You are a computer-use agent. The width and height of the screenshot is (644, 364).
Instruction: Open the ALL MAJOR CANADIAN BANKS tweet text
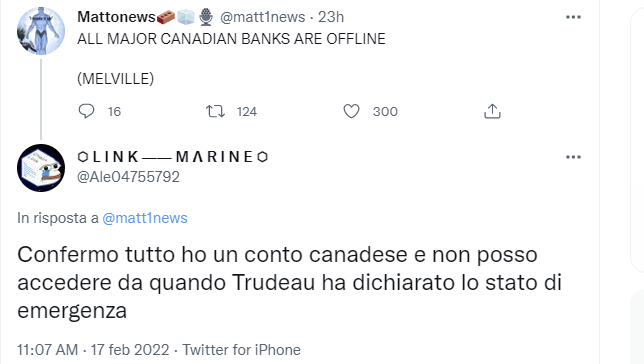(x=231, y=39)
